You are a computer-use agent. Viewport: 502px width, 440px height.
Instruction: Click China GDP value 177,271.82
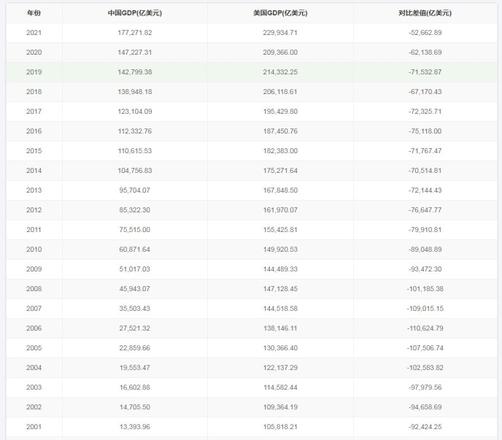pos(135,33)
